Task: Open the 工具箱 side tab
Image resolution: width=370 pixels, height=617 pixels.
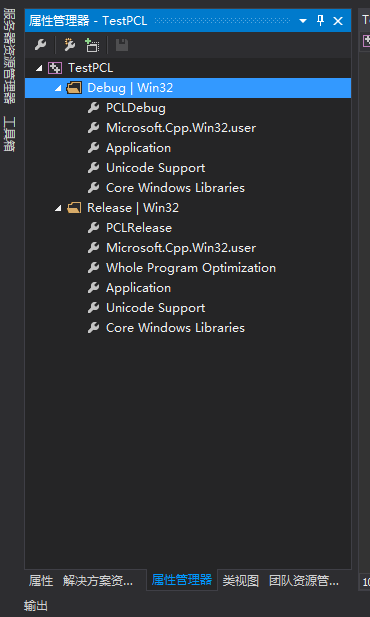Action: click(9, 133)
